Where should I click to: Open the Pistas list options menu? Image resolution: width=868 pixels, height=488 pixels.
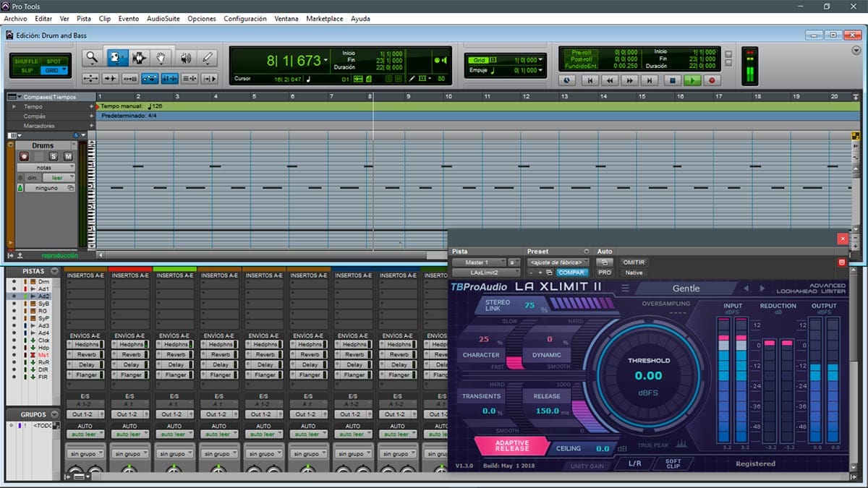[x=54, y=271]
